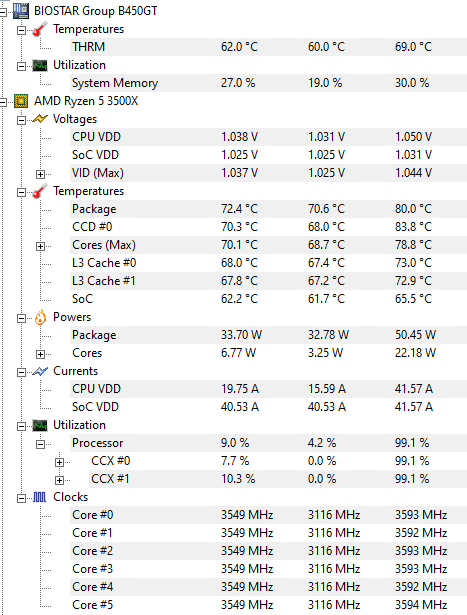
Task: Click the Currents wave icon
Action: [40, 371]
